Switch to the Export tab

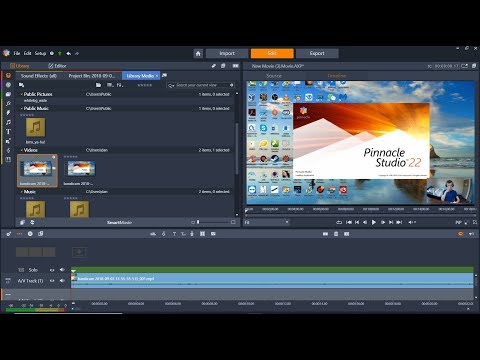317,53
